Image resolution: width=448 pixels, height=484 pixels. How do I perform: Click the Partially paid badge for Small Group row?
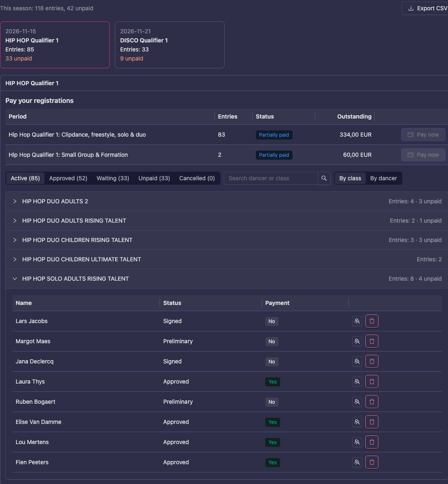point(274,155)
